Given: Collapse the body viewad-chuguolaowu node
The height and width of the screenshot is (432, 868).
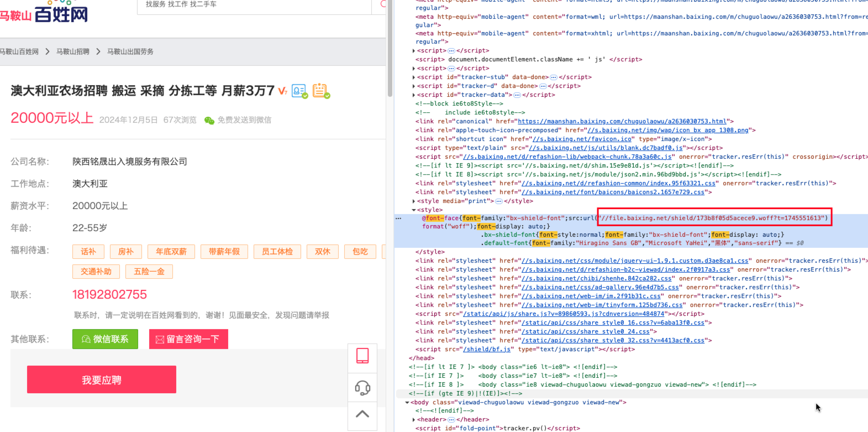Looking at the screenshot, I should pos(407,403).
